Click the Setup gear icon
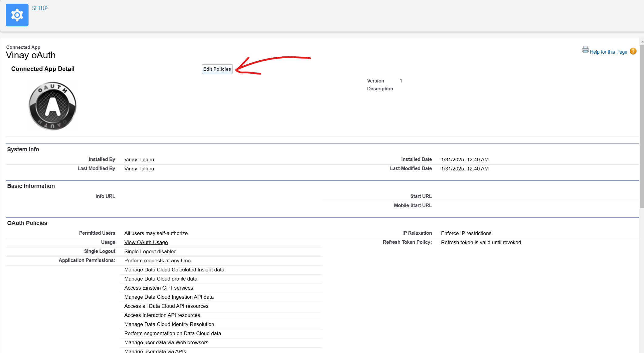 (x=17, y=15)
